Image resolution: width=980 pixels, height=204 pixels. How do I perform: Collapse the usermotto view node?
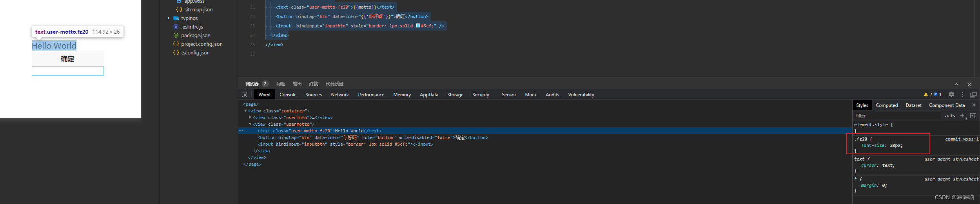pyautogui.click(x=250, y=124)
